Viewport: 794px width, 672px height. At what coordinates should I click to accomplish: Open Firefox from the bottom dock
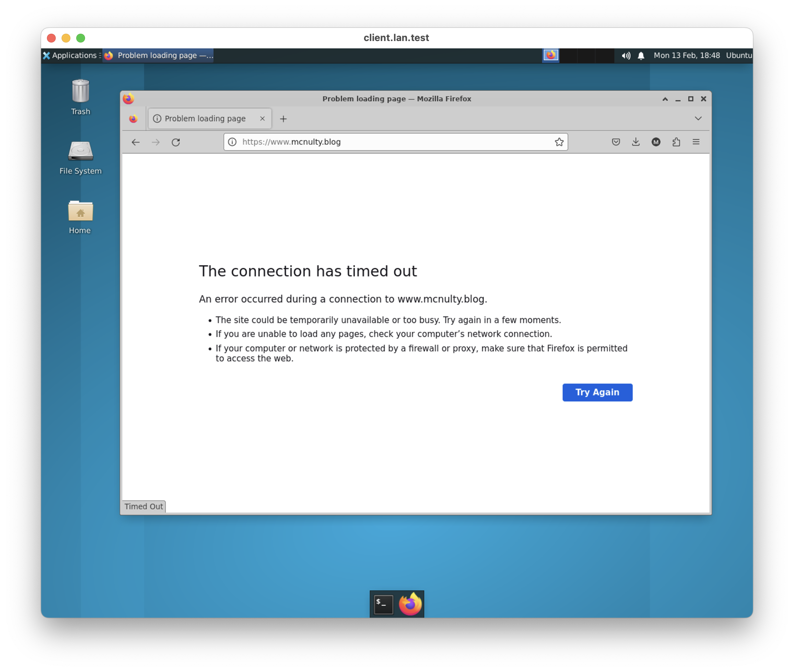pos(410,604)
